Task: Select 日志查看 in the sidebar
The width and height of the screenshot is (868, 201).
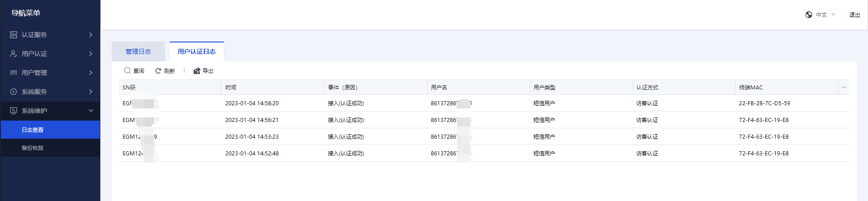Action: click(33, 130)
